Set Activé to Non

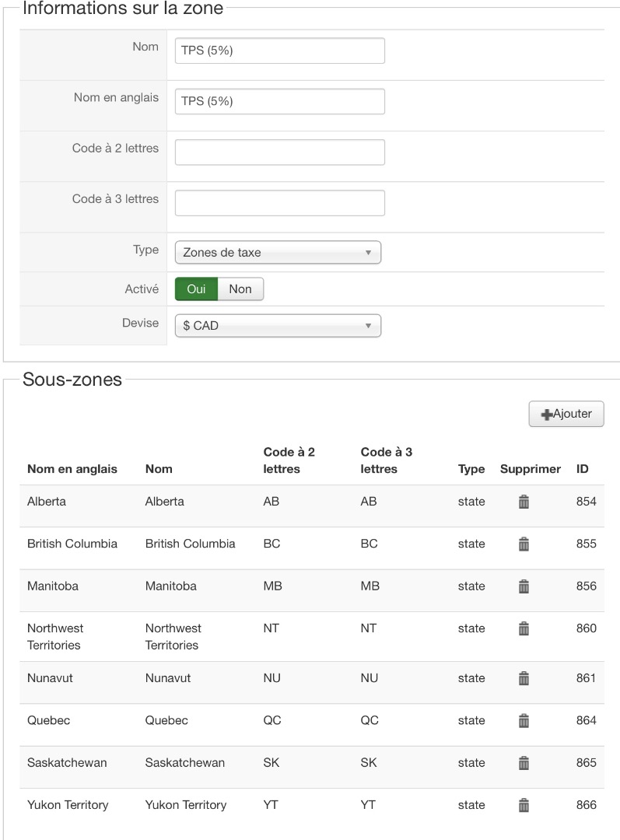240,289
